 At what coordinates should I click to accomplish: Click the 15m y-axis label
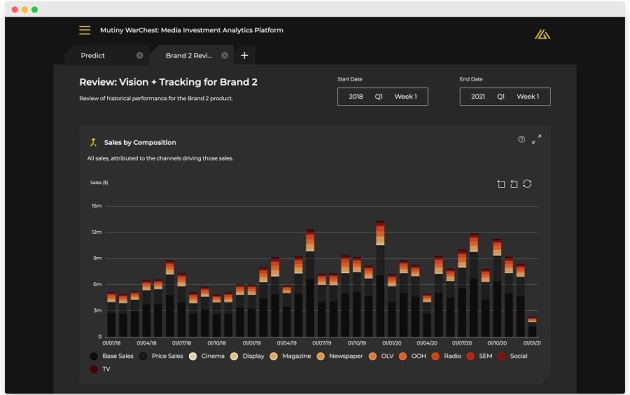tap(96, 206)
